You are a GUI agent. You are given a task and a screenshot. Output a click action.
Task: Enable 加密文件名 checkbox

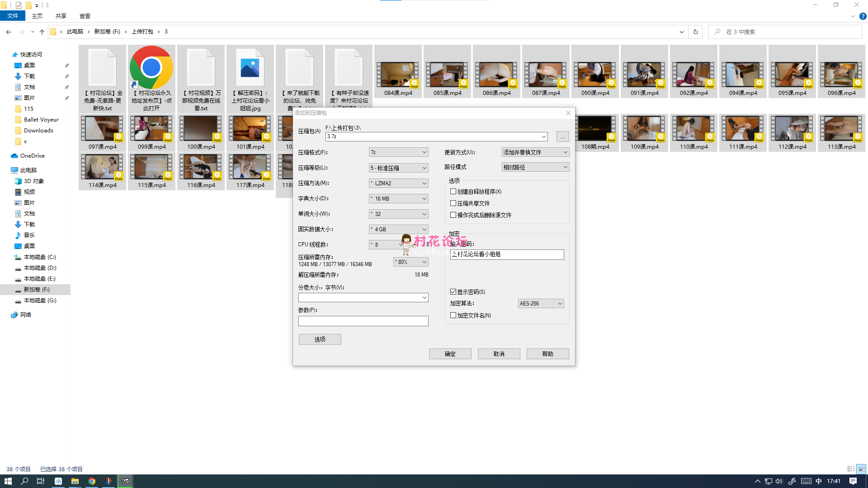[x=453, y=315]
